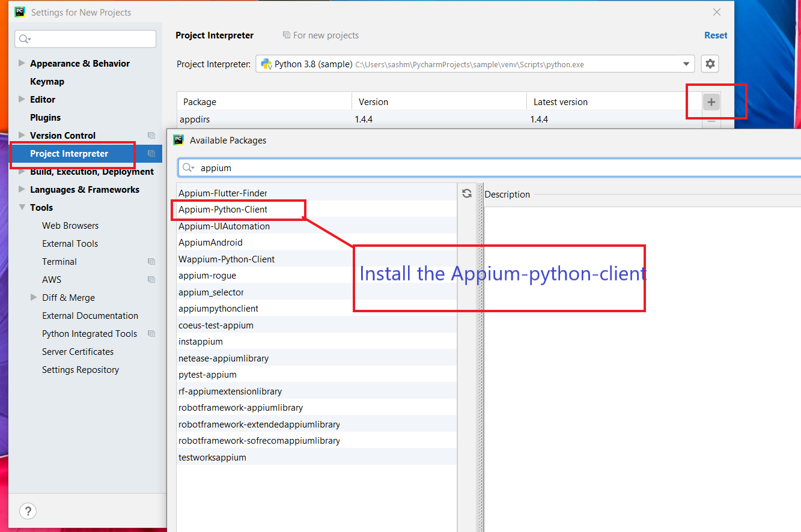Expand the Appearance & Behavior section

(22, 64)
